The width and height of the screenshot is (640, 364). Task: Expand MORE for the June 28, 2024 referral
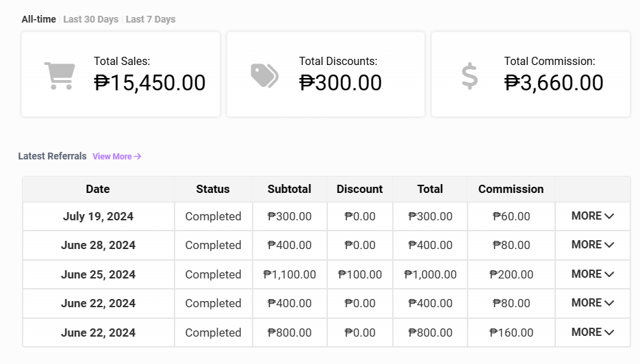pos(593,245)
